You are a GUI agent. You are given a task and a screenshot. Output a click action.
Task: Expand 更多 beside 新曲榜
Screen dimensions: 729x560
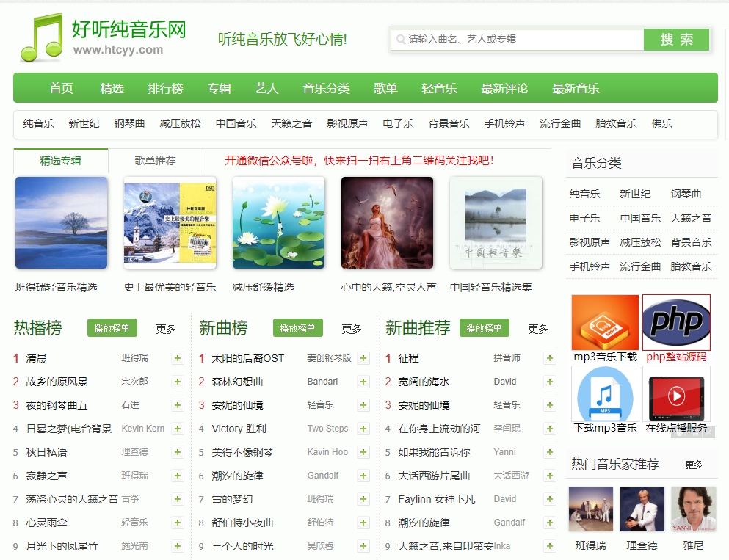tap(352, 329)
